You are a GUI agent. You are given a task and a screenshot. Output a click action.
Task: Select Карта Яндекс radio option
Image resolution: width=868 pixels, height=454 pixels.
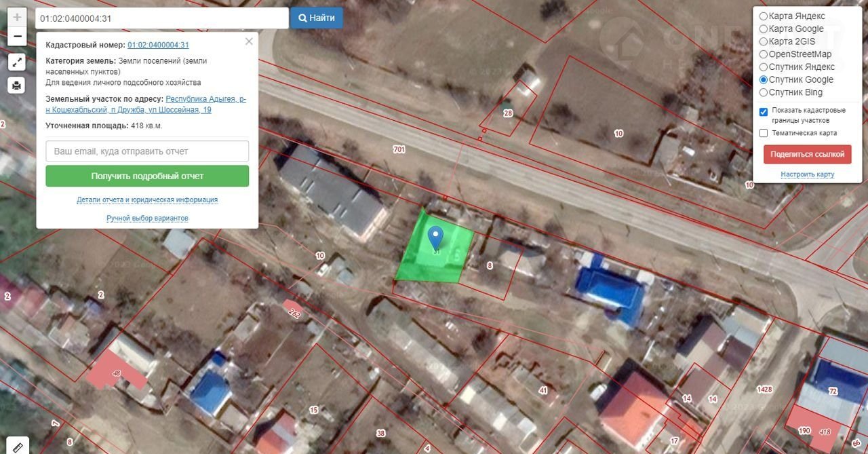pos(764,16)
